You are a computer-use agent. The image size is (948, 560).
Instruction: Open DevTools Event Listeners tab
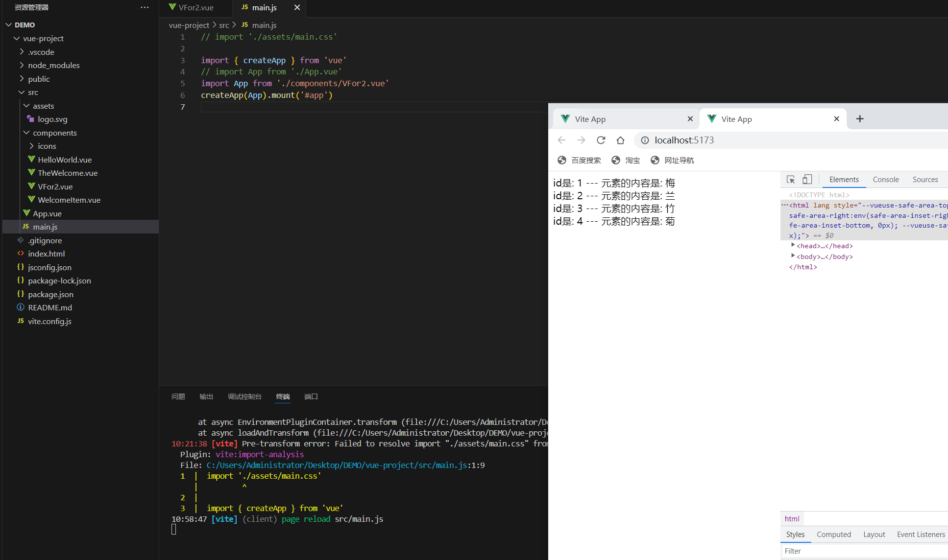[x=921, y=535]
